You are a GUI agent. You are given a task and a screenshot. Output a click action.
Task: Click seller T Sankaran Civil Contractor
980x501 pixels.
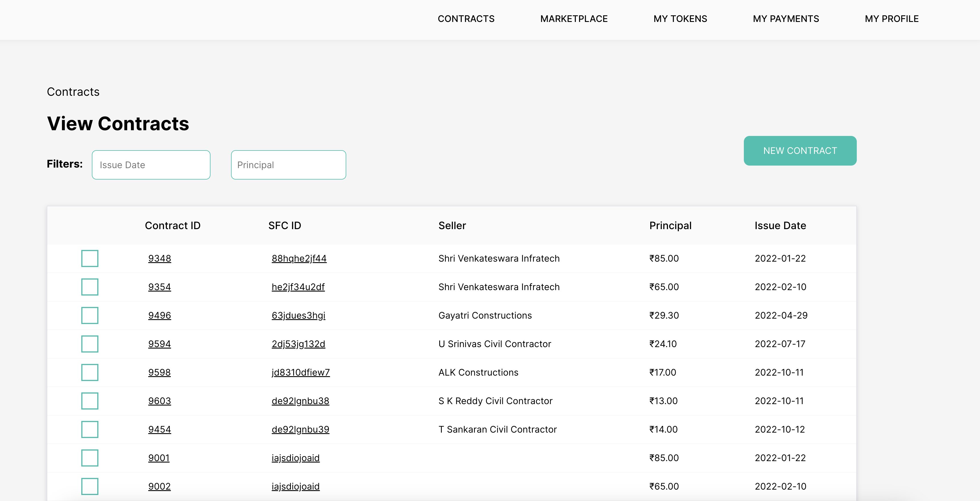coord(497,429)
